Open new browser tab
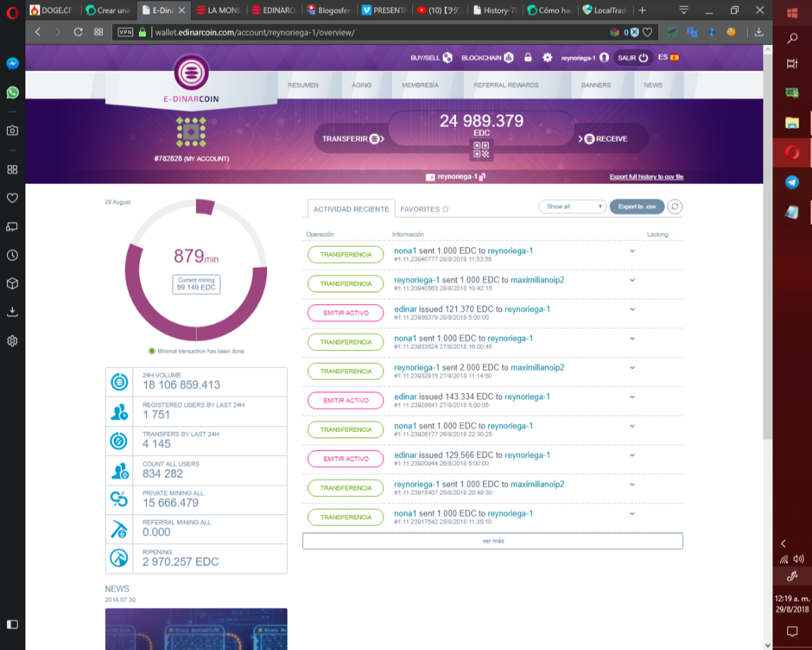Viewport: 812px width, 650px height. point(642,10)
